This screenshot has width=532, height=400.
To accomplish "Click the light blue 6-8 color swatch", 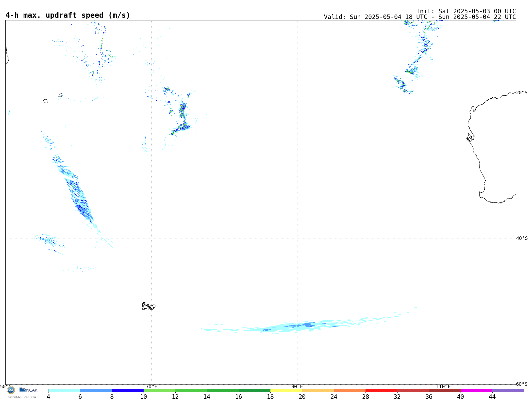I will 96,391.
